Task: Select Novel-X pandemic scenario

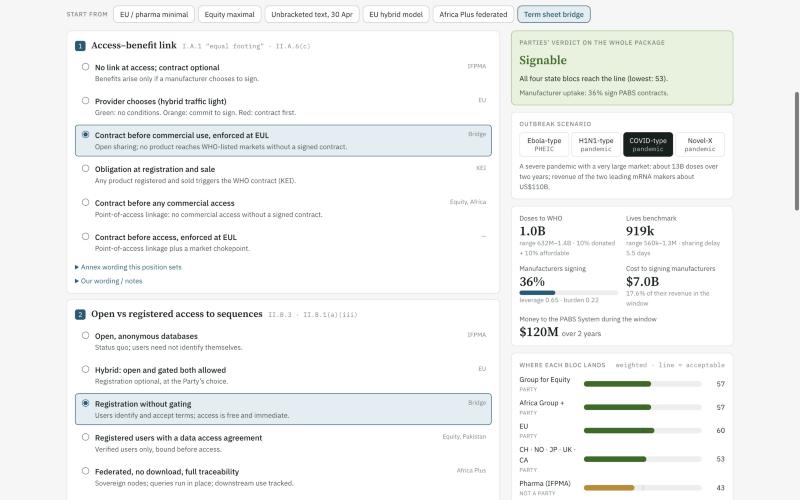Action: coord(700,144)
